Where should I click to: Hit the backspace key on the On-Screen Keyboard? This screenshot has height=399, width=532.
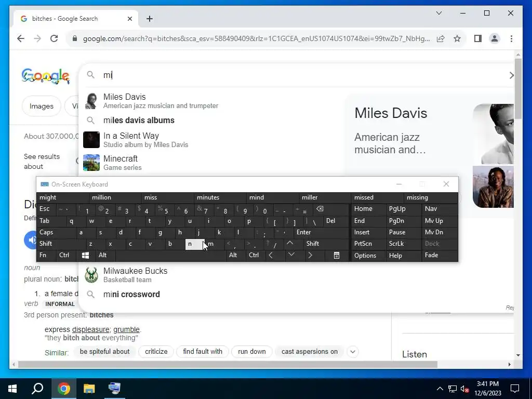click(330, 209)
